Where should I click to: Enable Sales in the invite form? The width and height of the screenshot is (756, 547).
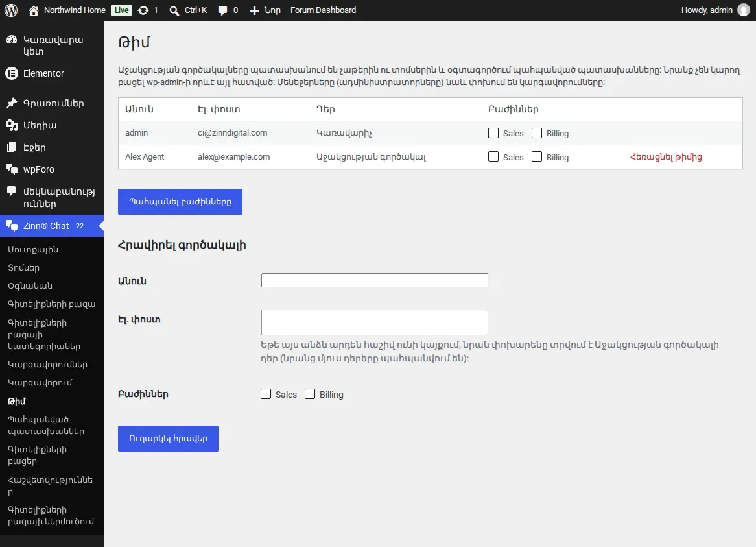(266, 394)
